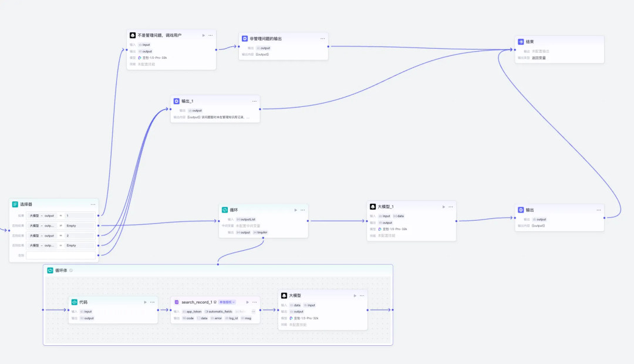This screenshot has height=364, width=634.
Task: Click the 结束 end node icon
Action: (x=521, y=42)
